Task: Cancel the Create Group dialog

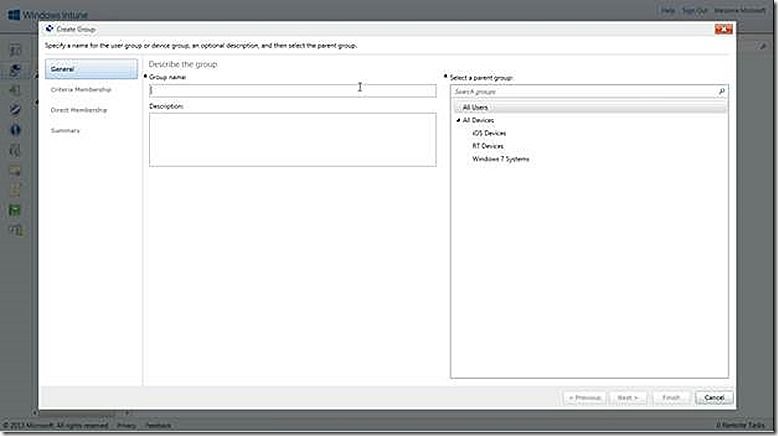Action: point(713,397)
